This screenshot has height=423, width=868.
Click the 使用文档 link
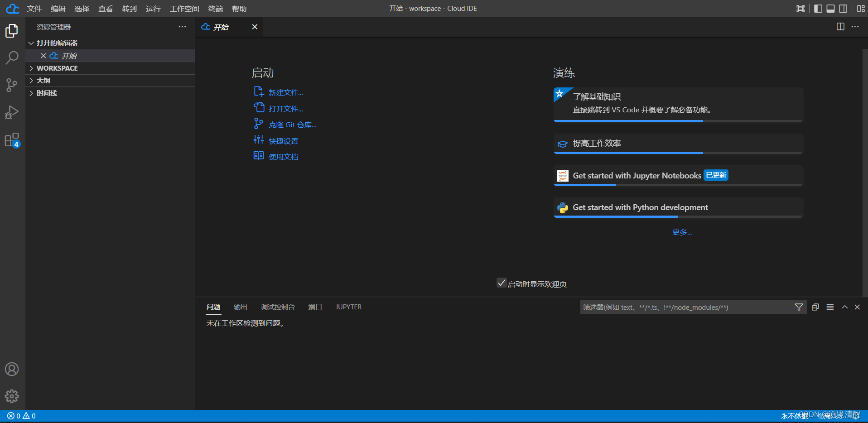(x=284, y=157)
